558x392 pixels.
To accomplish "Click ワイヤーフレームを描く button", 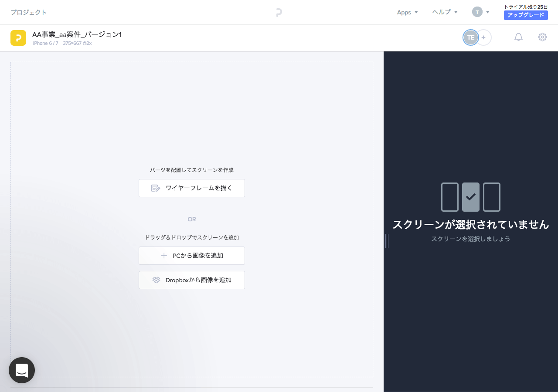I will (192, 188).
